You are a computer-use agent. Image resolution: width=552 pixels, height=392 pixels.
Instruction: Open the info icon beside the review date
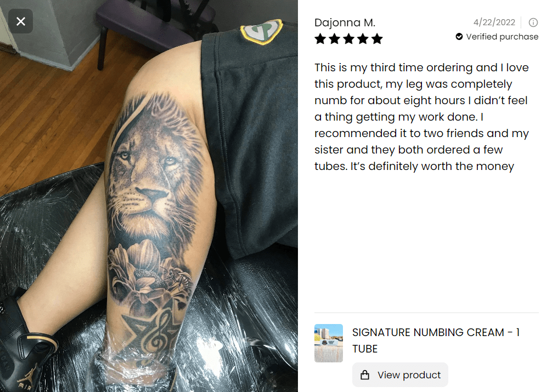(x=533, y=22)
